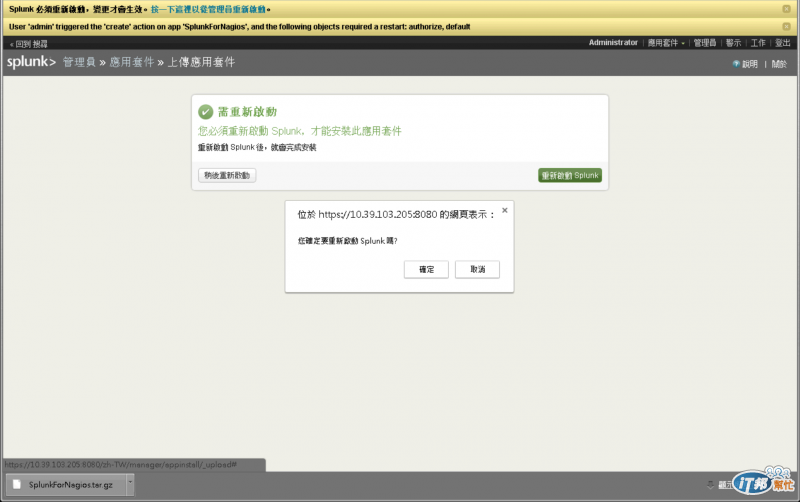800x502 pixels.
Task: Click 登出 to log out
Action: [783, 43]
